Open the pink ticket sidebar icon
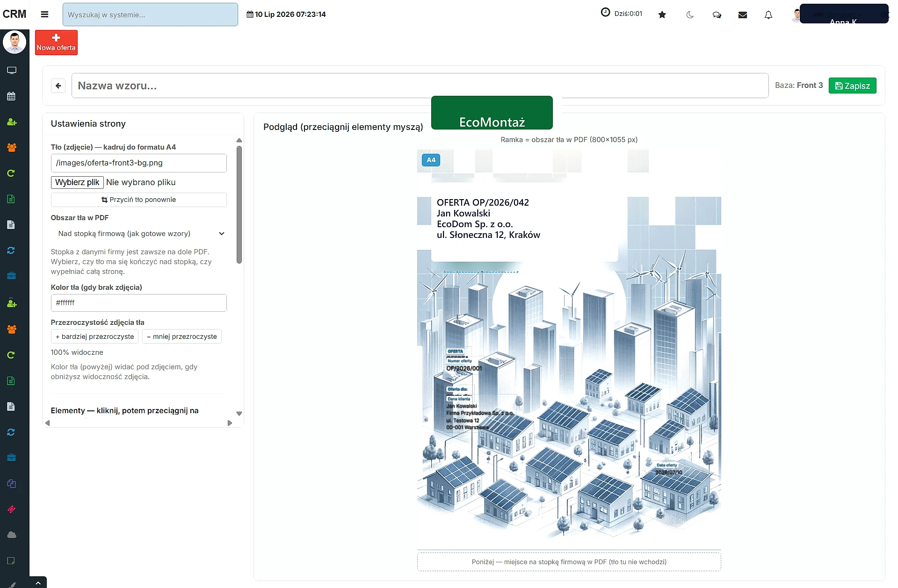The image size is (898, 588). pos(12,509)
